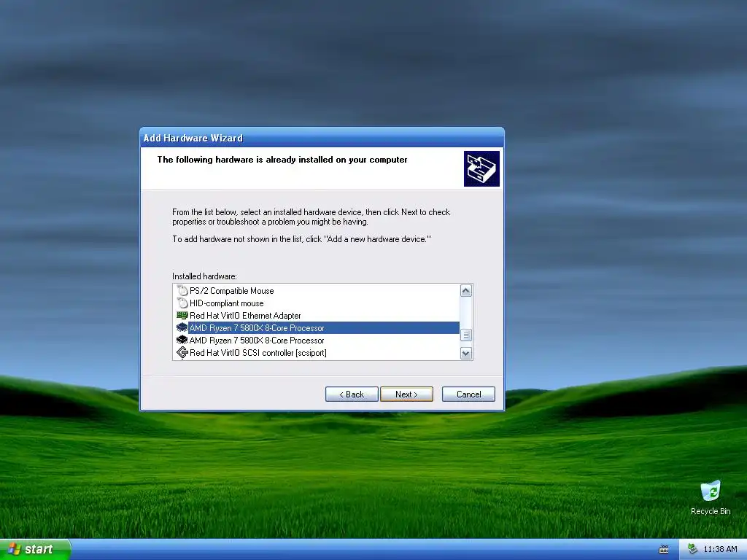
Task: Click the hardware list scrollbar thumb
Action: coord(466,335)
